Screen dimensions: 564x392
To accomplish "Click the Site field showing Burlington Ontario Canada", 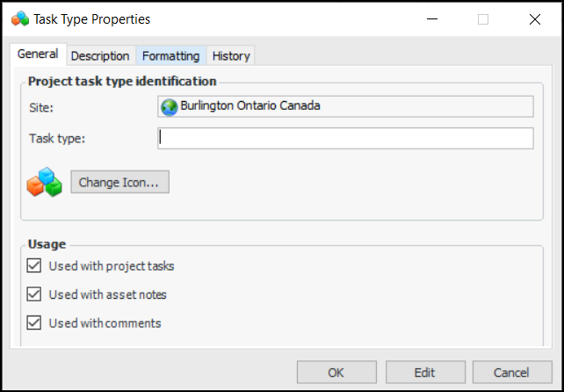I will pos(345,106).
